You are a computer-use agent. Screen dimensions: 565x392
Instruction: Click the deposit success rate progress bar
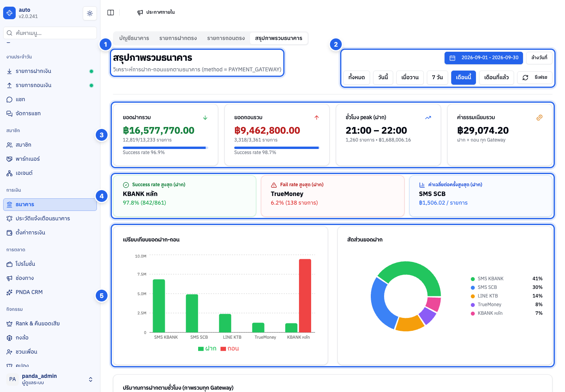(166, 148)
